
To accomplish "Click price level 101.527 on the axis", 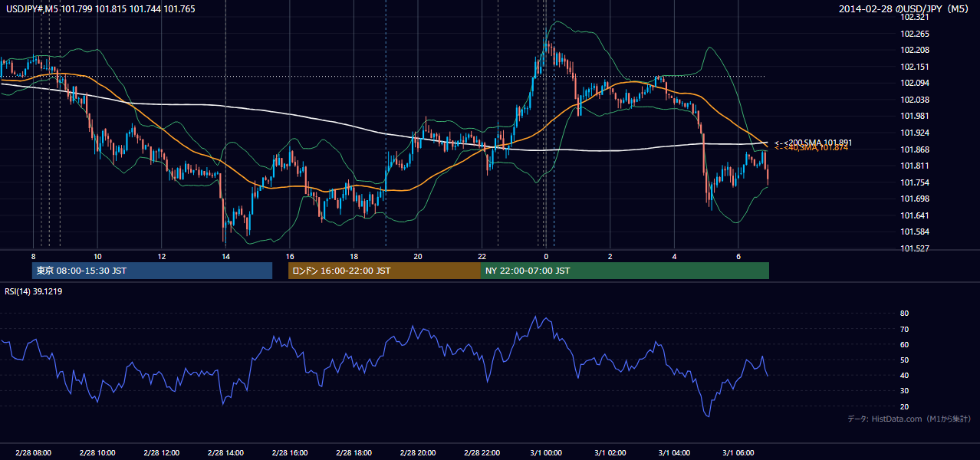I will 915,248.
